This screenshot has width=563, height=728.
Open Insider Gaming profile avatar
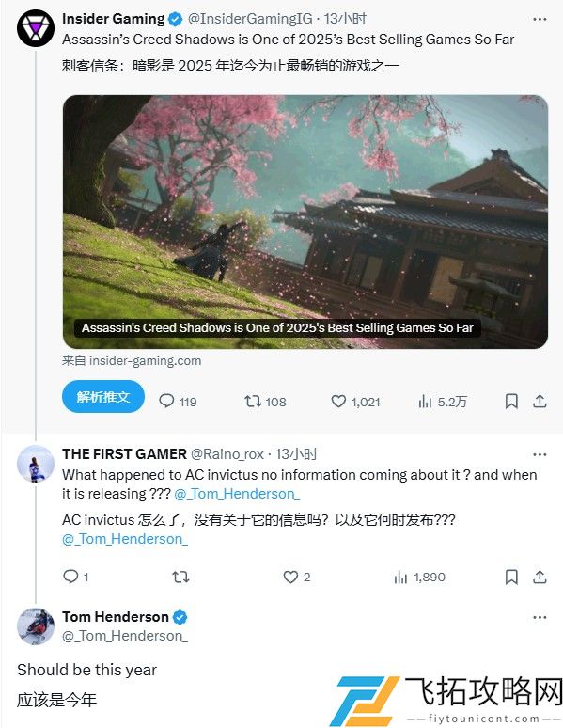36,28
